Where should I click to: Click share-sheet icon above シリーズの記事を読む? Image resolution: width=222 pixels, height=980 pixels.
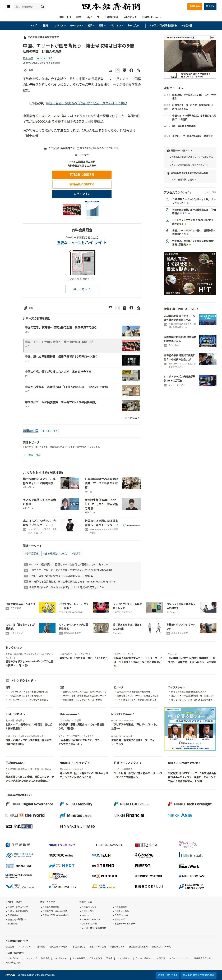[138, 308]
